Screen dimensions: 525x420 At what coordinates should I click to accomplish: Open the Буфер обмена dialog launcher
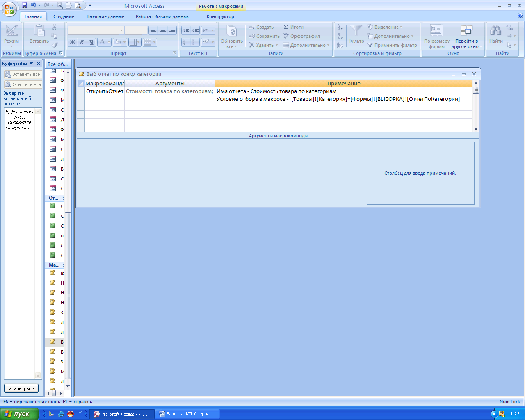(x=61, y=53)
